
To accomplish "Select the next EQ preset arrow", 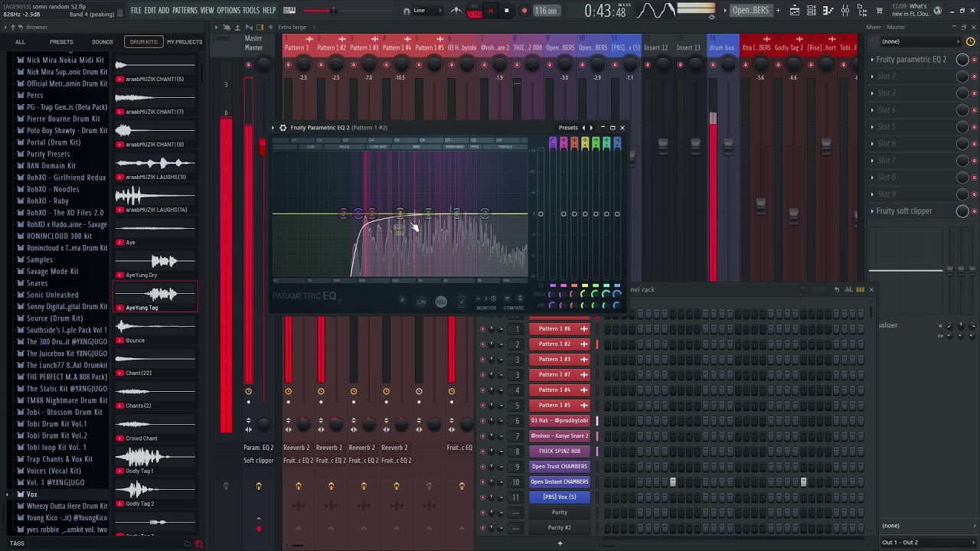I will (x=591, y=128).
